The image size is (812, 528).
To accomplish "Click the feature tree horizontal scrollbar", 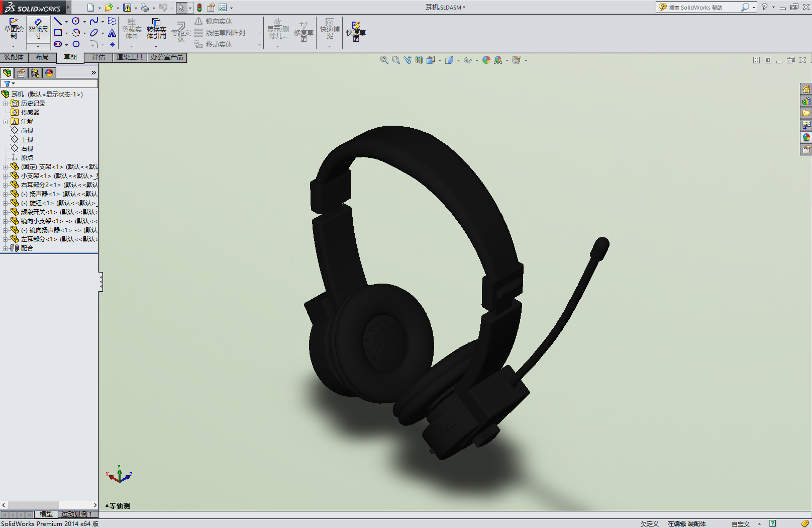I will coord(49,505).
